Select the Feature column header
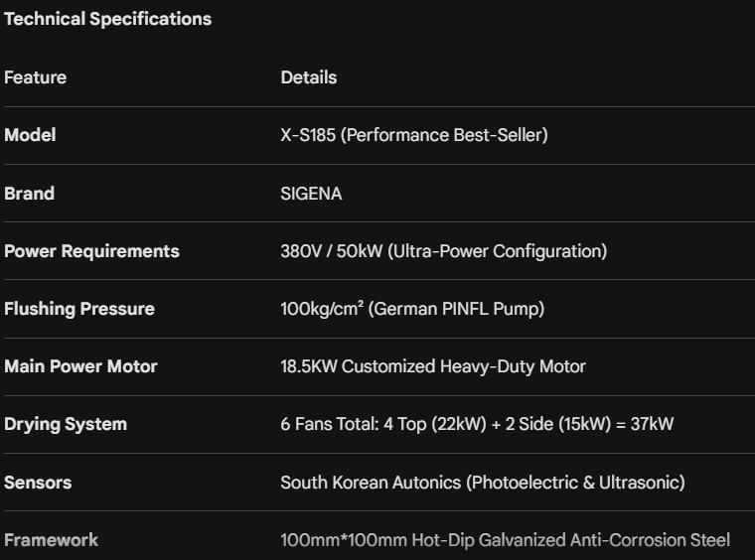 tap(35, 77)
